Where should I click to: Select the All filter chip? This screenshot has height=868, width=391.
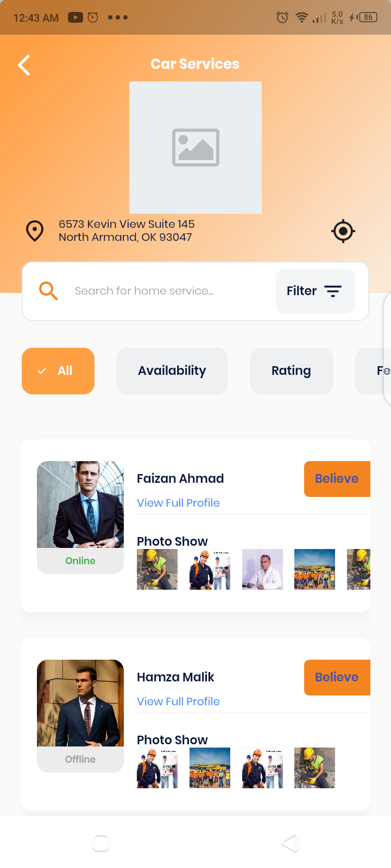click(58, 371)
